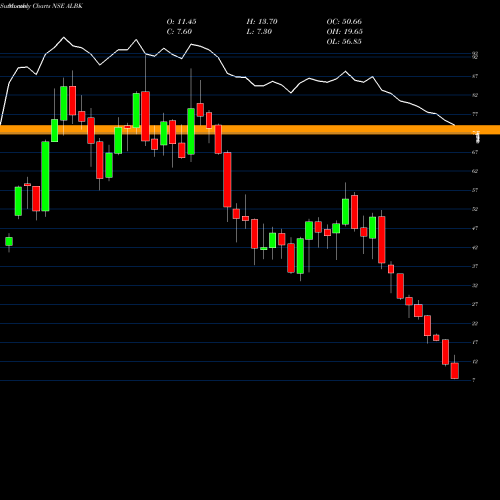Click the 57 price axis label
This screenshot has height=500, width=500.
(x=475, y=190)
